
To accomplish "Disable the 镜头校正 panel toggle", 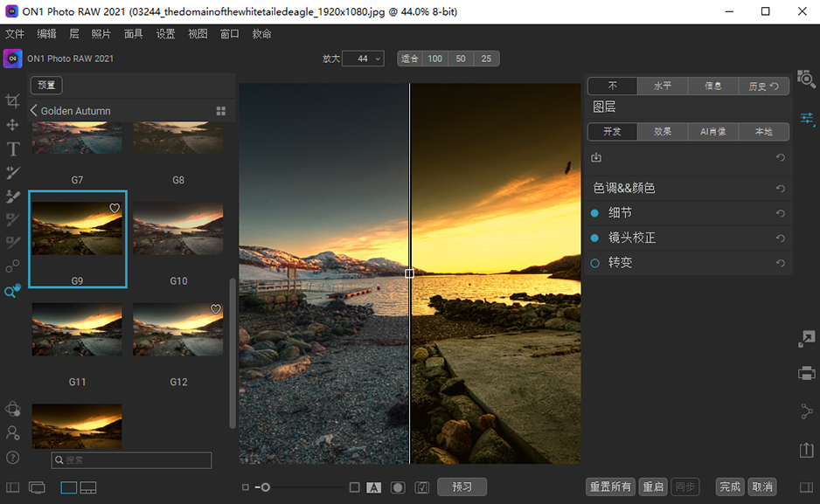I will (594, 238).
